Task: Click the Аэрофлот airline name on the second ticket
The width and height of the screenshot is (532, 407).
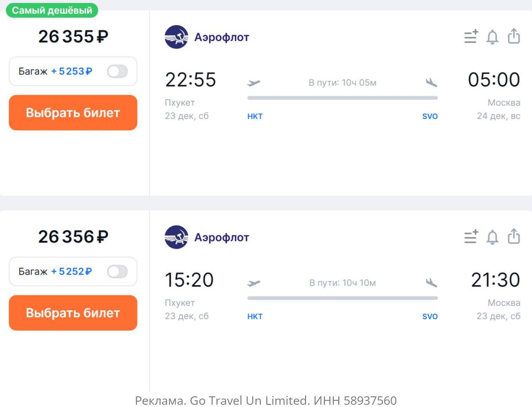Action: (222, 237)
